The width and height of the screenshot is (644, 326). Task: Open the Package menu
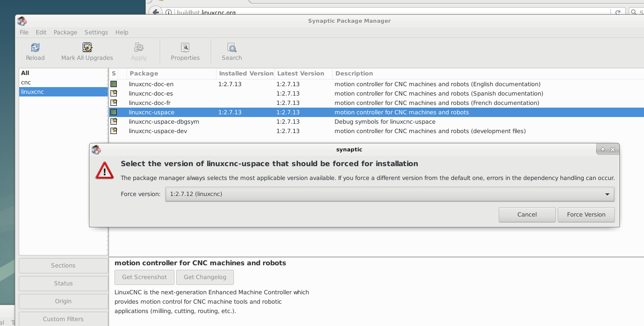point(65,32)
